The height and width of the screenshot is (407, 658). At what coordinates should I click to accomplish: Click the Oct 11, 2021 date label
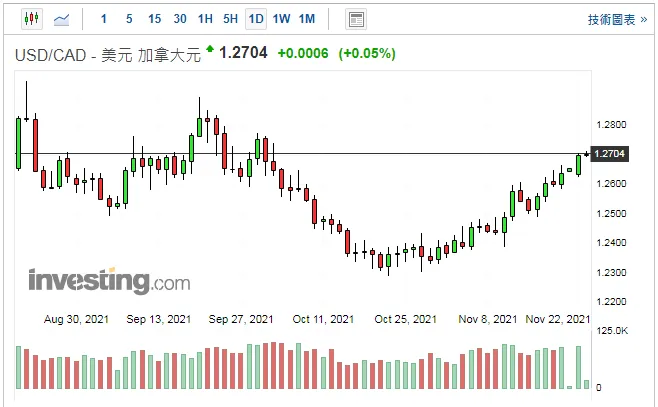323,319
